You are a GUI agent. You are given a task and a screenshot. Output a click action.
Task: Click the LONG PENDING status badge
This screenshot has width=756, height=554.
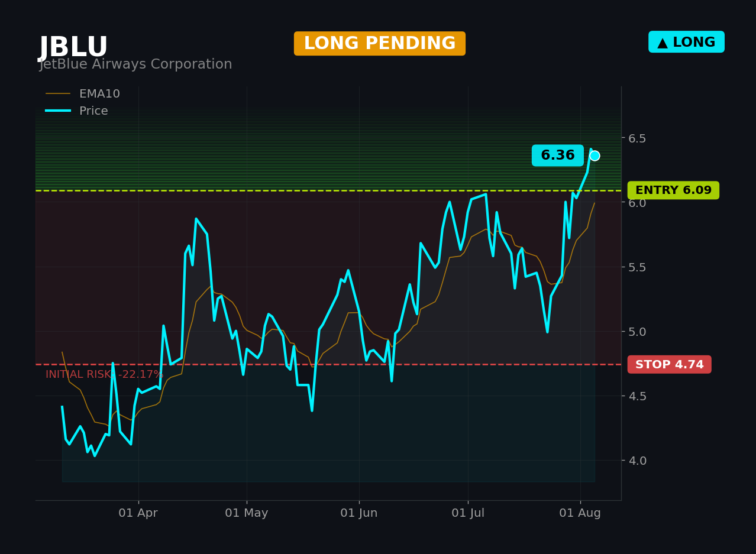pos(380,44)
